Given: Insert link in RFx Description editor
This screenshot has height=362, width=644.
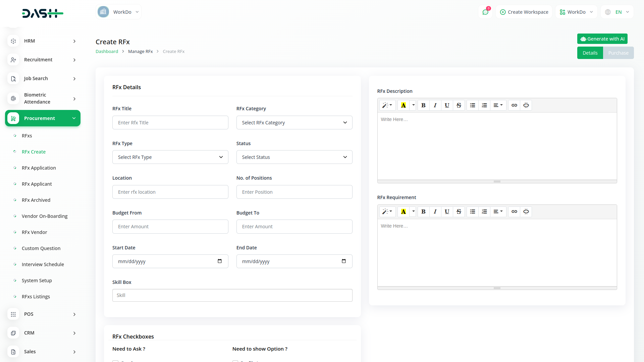Looking at the screenshot, I should [x=514, y=105].
